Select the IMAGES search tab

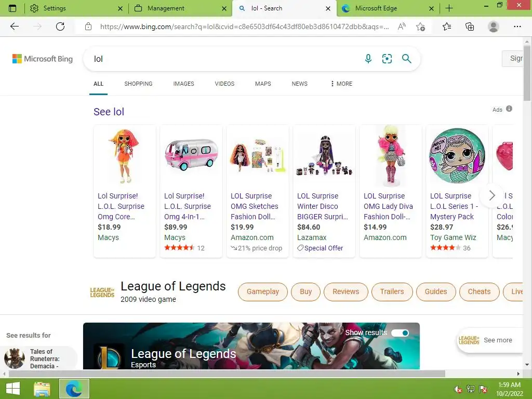[x=183, y=84]
